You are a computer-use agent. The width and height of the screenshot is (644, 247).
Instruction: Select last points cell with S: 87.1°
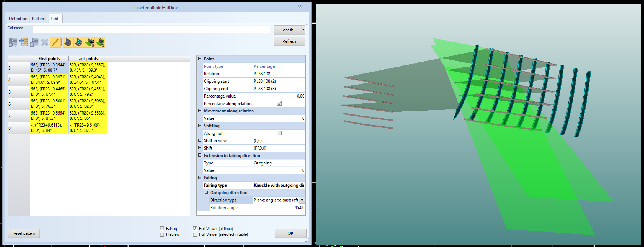point(88,128)
